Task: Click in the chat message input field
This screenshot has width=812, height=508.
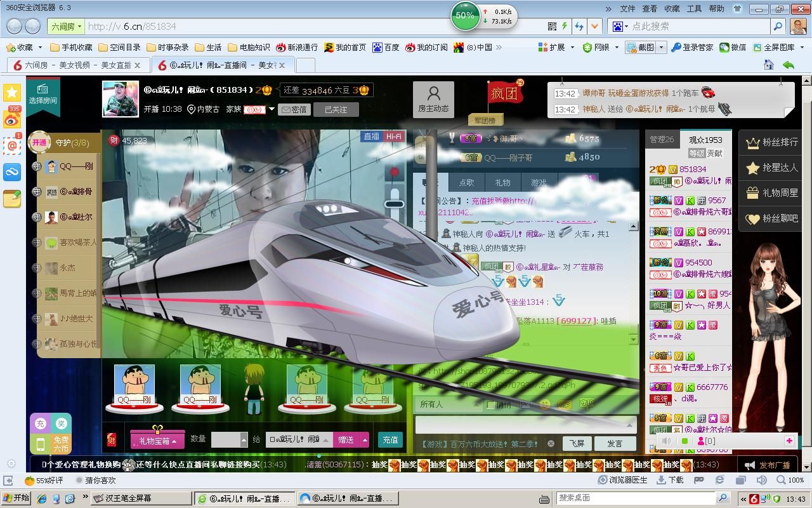Action: (526, 424)
